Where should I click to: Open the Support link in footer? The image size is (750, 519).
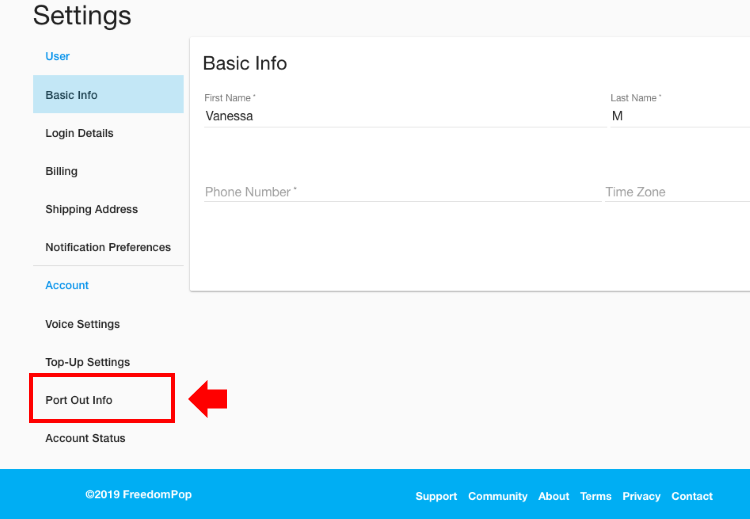click(436, 496)
